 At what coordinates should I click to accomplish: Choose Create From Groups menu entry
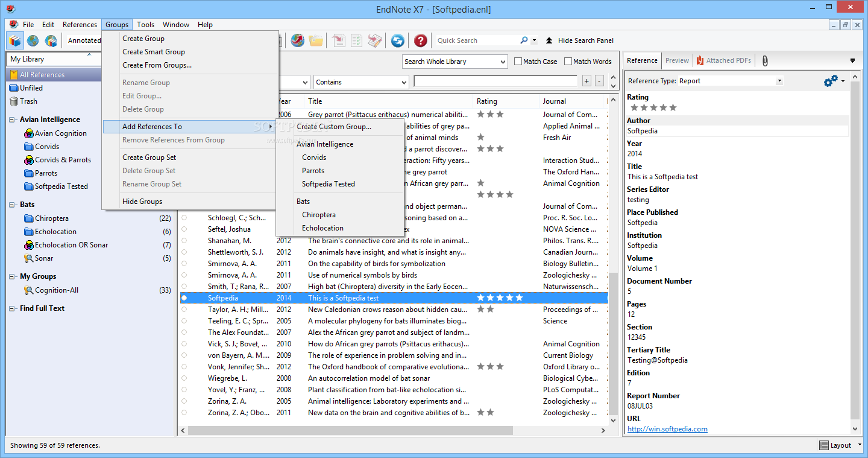point(157,65)
